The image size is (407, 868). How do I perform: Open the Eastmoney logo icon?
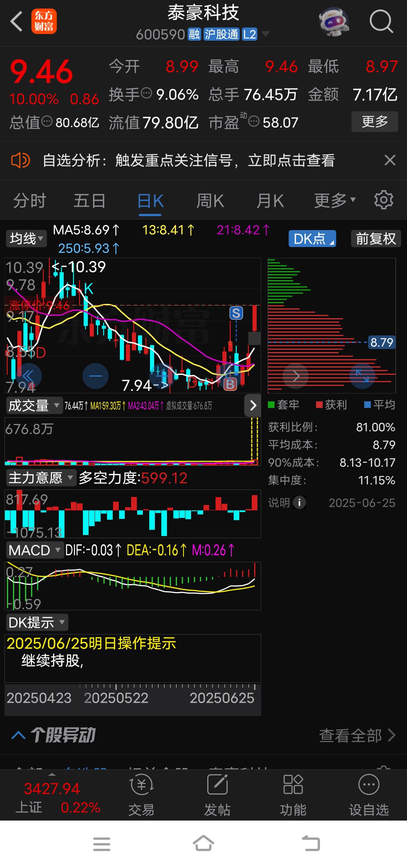pyautogui.click(x=44, y=21)
